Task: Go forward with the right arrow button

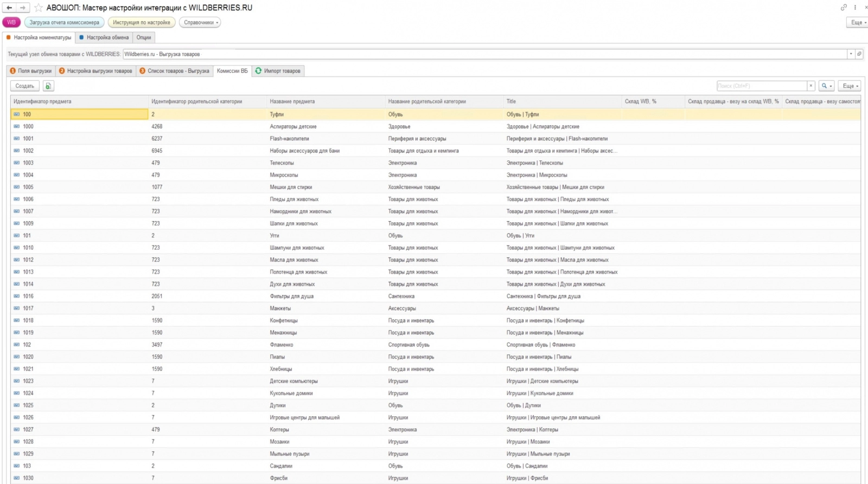Action: [23, 8]
